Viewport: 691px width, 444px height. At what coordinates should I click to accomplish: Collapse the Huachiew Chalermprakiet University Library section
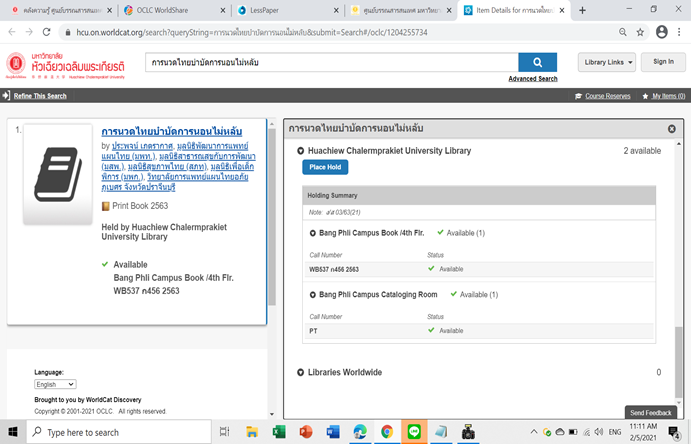[301, 151]
